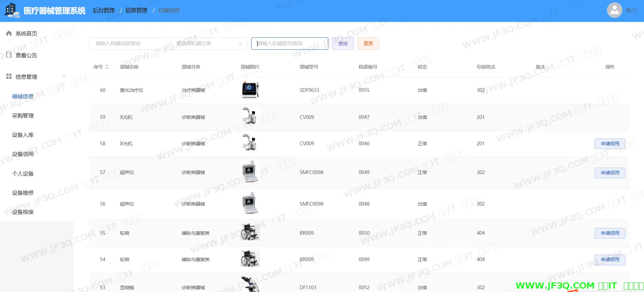Click the home icon beside 系统首页
The width and height of the screenshot is (644, 292).
click(9, 33)
